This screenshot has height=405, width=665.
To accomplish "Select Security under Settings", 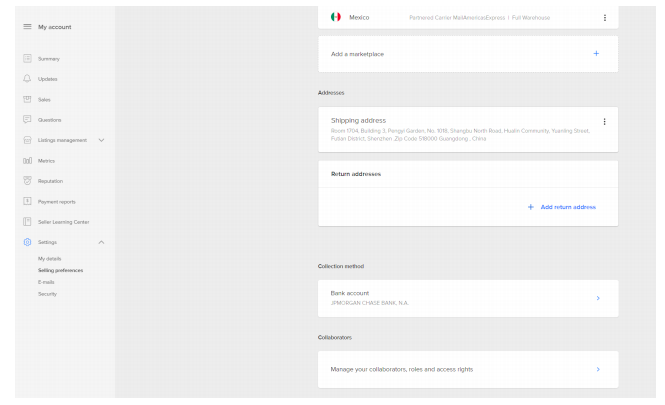I will [47, 294].
